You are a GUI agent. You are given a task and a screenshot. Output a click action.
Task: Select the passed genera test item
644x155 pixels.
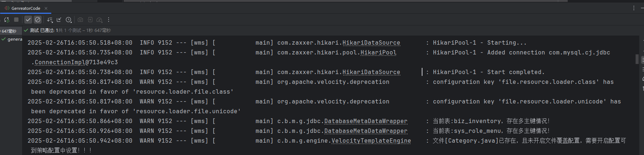pyautogui.click(x=14, y=39)
